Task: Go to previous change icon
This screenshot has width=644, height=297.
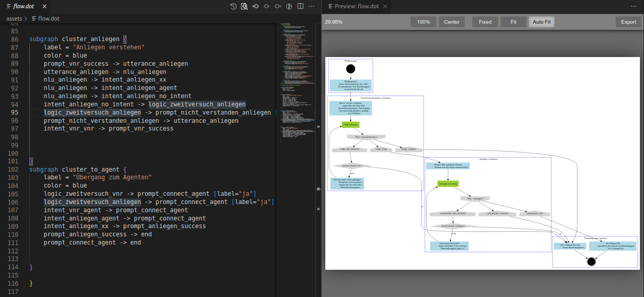Action: tap(255, 6)
